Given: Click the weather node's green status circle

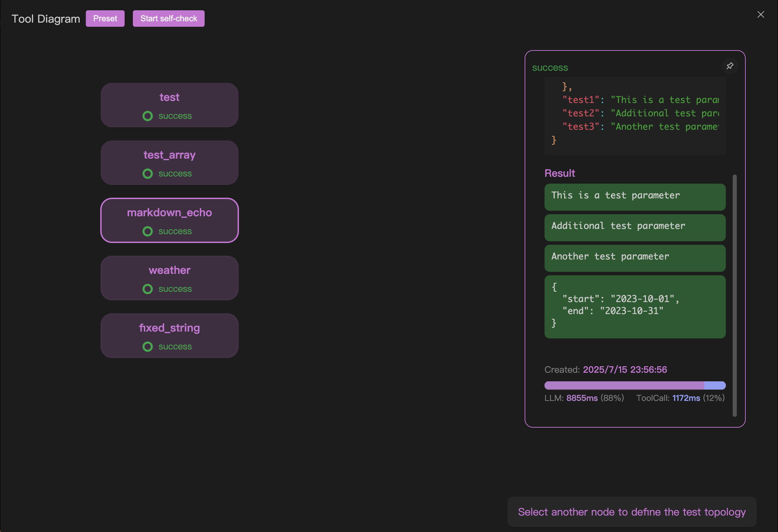Looking at the screenshot, I should (148, 289).
